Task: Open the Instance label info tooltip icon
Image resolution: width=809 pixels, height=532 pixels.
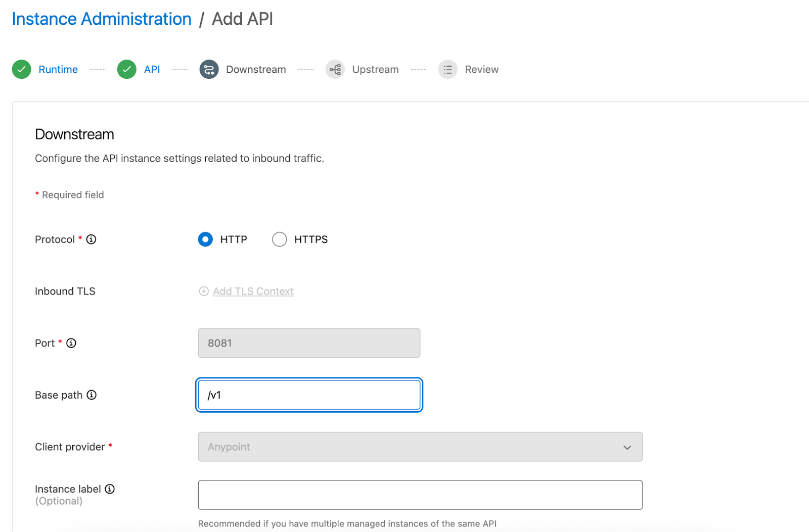Action: (x=109, y=489)
